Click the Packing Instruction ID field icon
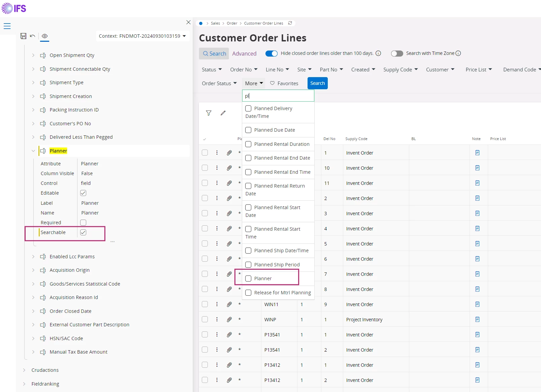 43,110
